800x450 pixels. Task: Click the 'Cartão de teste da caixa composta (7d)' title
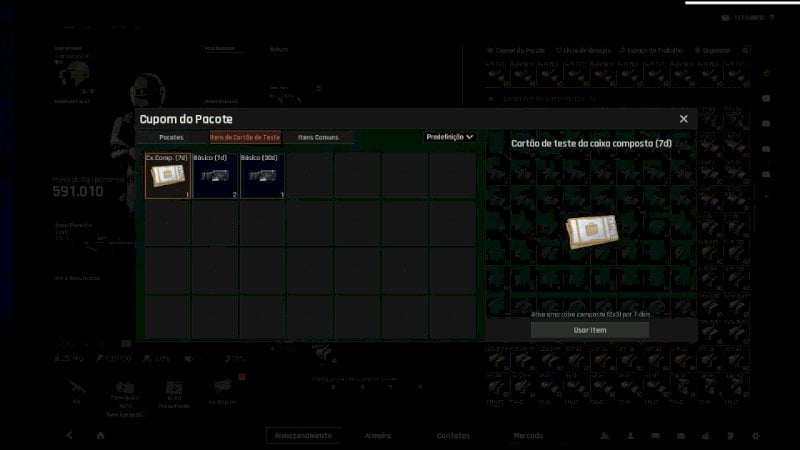[x=591, y=143]
